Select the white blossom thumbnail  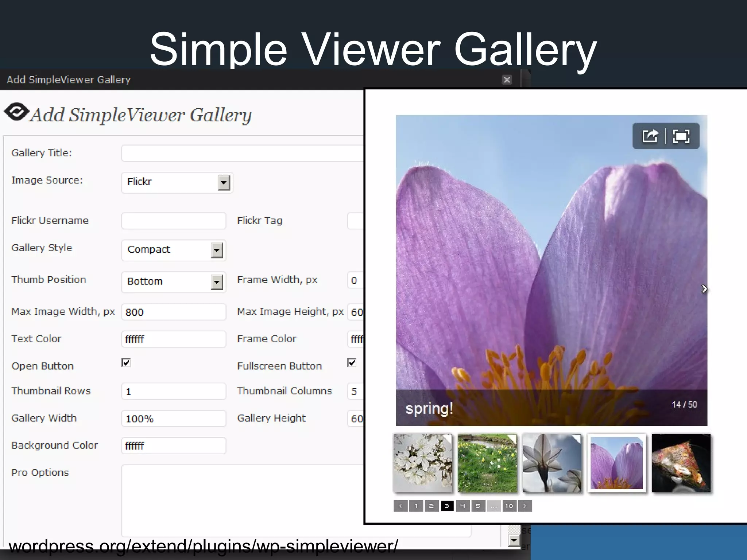click(x=422, y=463)
